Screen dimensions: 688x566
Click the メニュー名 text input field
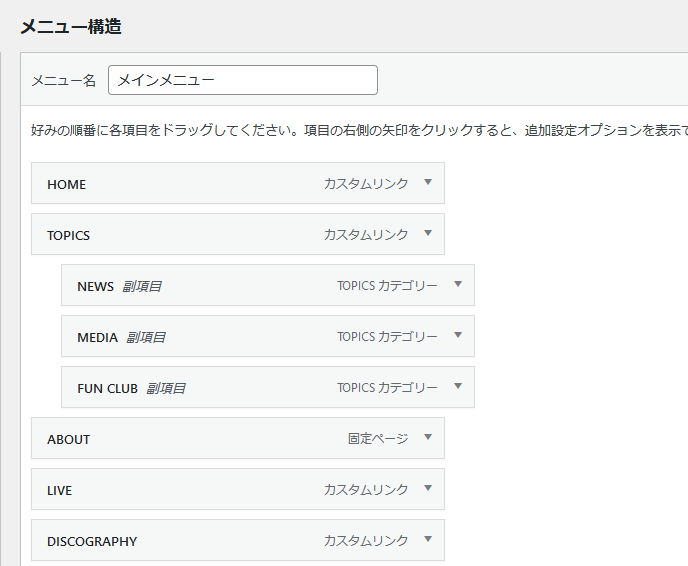[242, 80]
